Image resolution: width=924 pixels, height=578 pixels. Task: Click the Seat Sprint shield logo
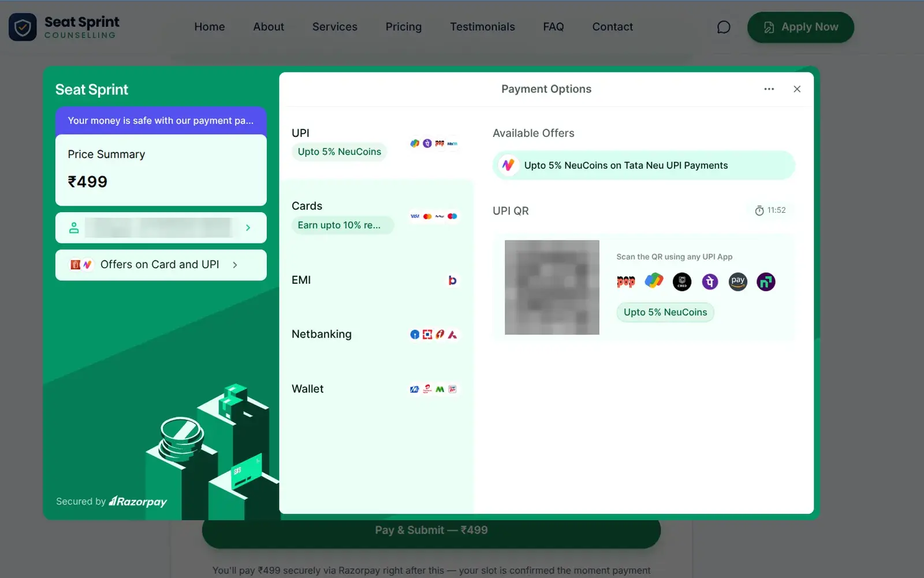(x=23, y=27)
